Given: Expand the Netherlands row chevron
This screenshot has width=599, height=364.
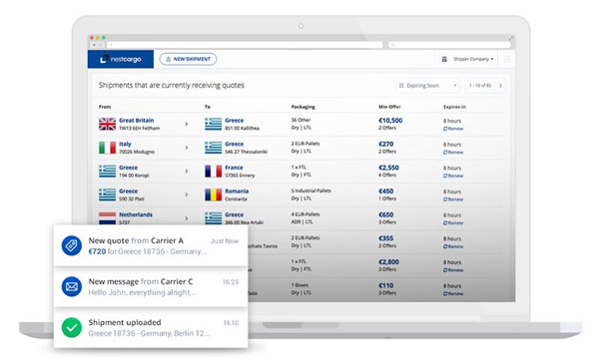Looking at the screenshot, I should [x=187, y=218].
